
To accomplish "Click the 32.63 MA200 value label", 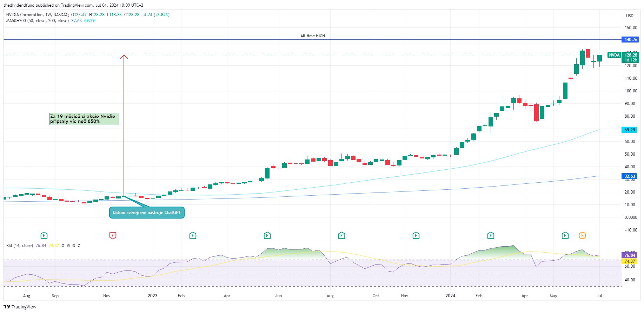I will click(630, 176).
